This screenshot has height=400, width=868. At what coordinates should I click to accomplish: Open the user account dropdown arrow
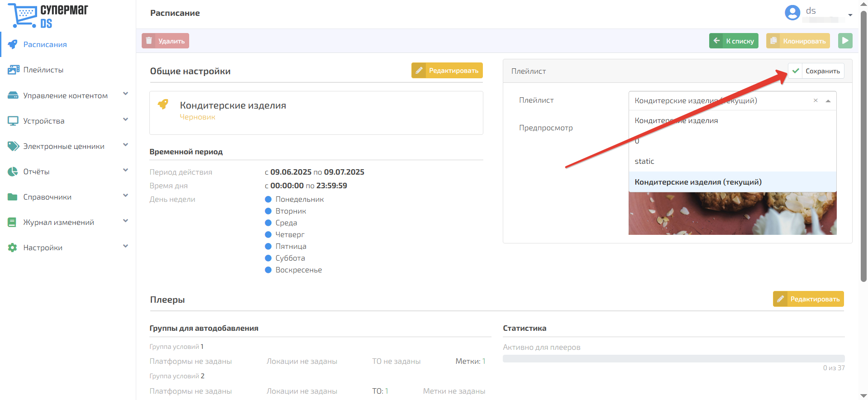pyautogui.click(x=850, y=15)
